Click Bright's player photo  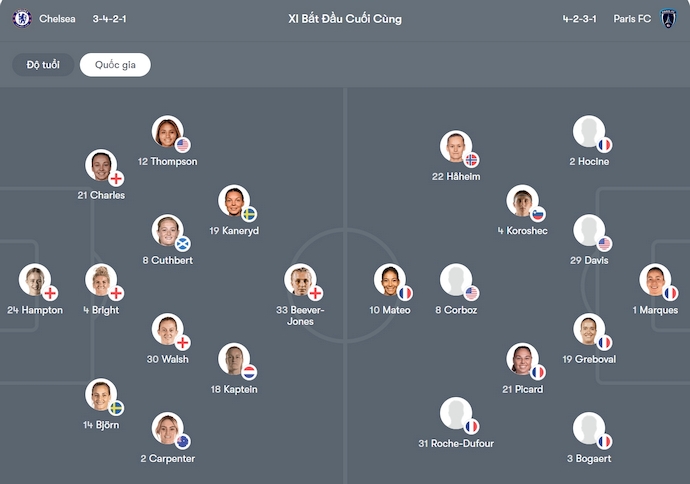(x=100, y=280)
